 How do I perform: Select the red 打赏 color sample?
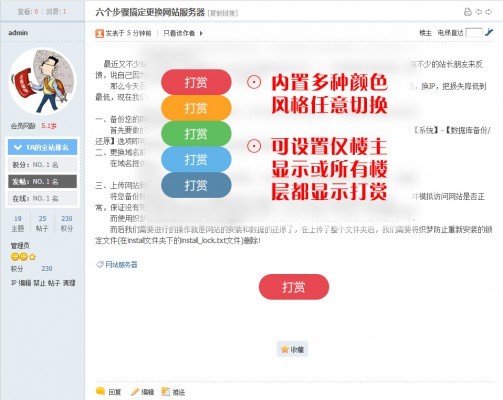pyautogui.click(x=196, y=82)
